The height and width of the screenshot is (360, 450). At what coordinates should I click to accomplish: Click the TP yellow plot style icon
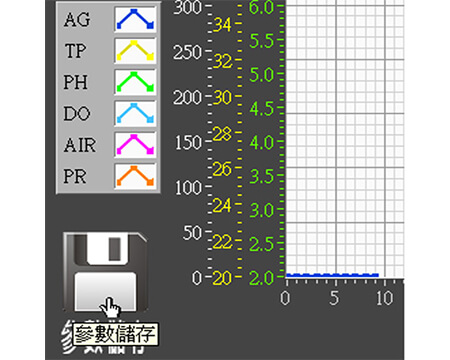135,51
